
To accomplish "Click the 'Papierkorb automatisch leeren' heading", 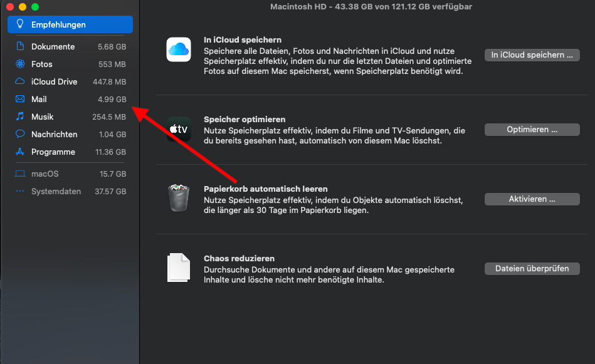I will [266, 189].
